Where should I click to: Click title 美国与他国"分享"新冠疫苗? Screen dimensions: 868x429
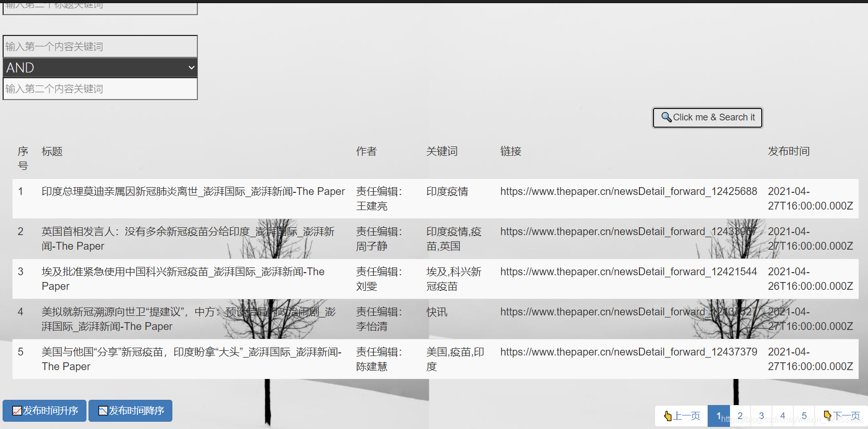pos(192,359)
